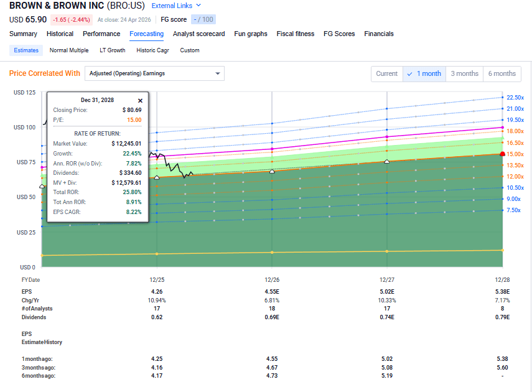Click the 12/25 fiscal year date label
This screenshot has width=532, height=392.
[x=157, y=279]
